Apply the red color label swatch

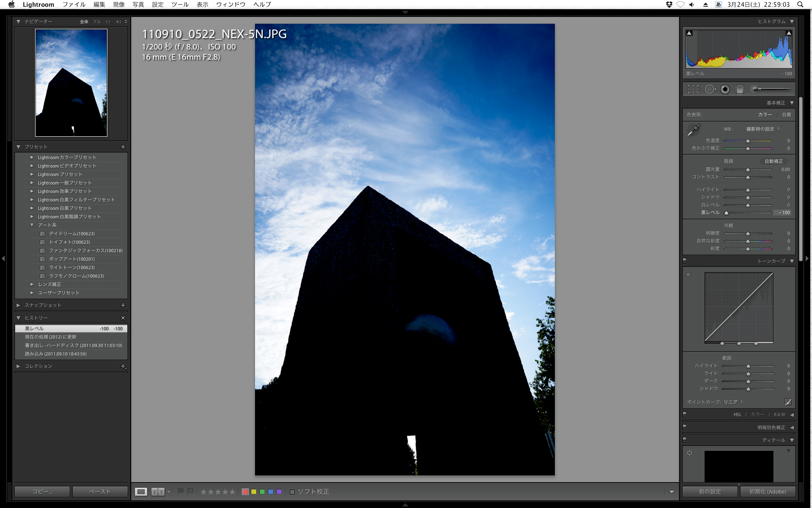[x=245, y=492]
